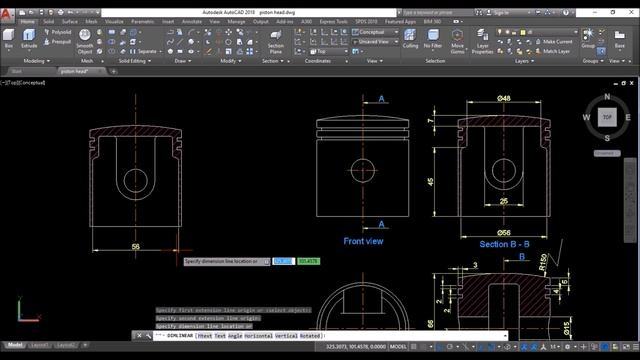Open the AutoCAD application menu button
The width and height of the screenshot is (640, 360).
click(7, 15)
